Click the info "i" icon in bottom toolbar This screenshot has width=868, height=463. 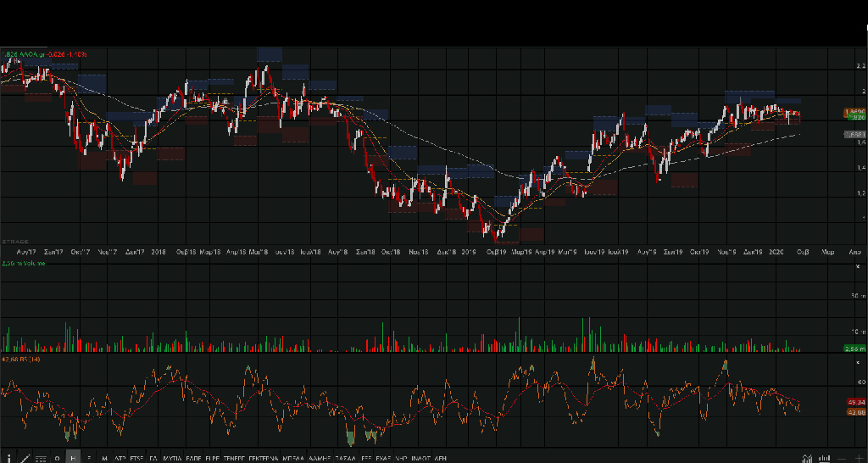(x=8, y=457)
